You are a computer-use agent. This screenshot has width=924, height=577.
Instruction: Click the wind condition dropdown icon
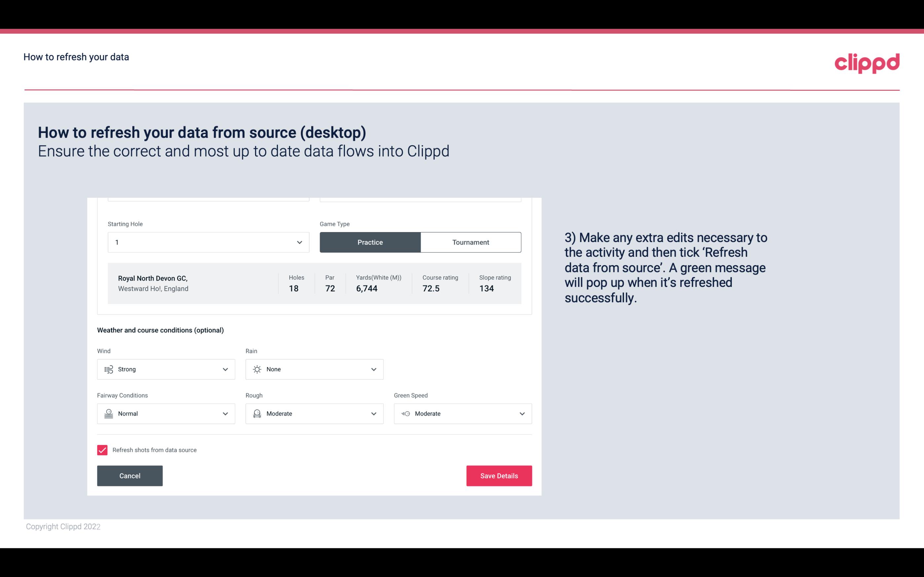click(x=225, y=369)
